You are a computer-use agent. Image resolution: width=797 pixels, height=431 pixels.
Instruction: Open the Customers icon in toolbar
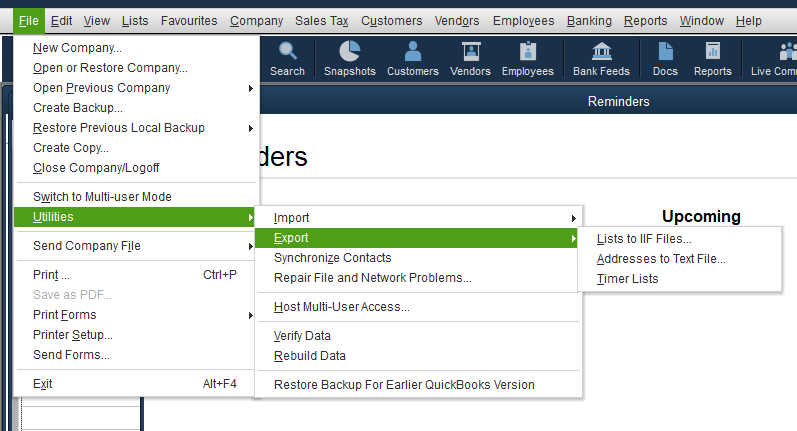tap(413, 52)
